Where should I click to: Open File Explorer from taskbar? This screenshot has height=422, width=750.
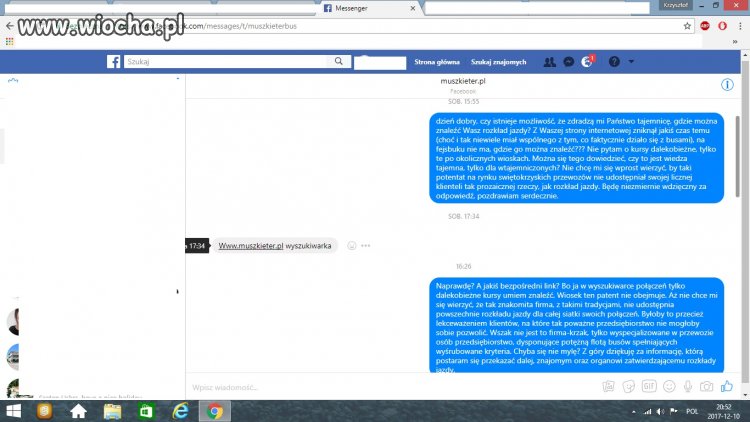[112, 411]
